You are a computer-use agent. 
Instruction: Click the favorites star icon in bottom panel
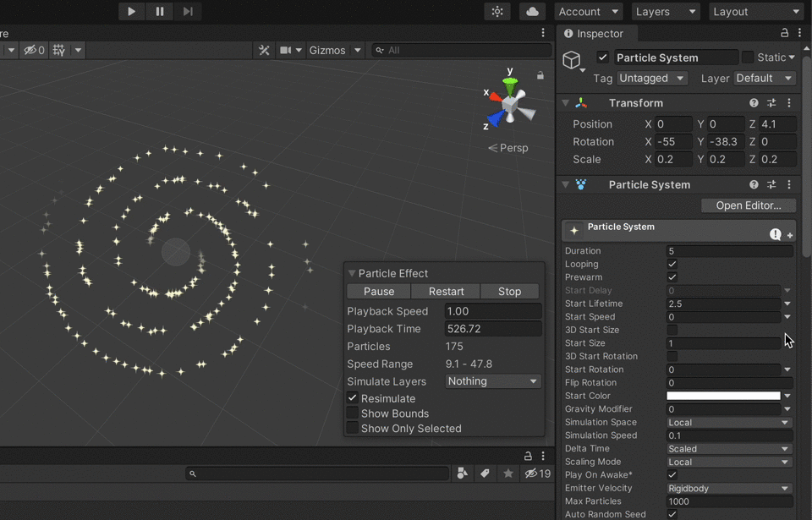508,473
